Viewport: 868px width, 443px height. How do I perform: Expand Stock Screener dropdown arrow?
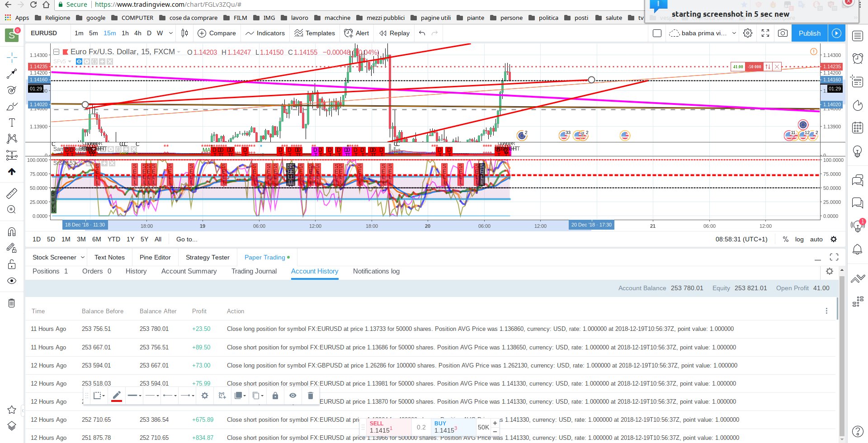[83, 257]
